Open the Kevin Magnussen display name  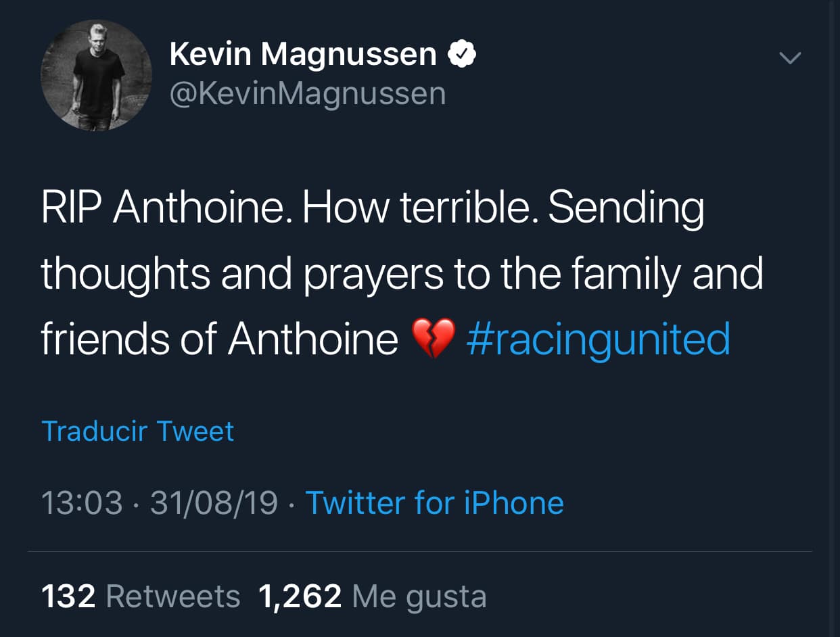pyautogui.click(x=303, y=55)
